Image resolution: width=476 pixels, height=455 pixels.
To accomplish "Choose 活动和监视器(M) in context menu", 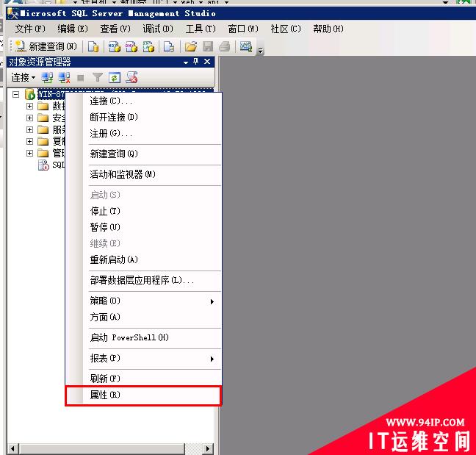I will tap(143, 175).
